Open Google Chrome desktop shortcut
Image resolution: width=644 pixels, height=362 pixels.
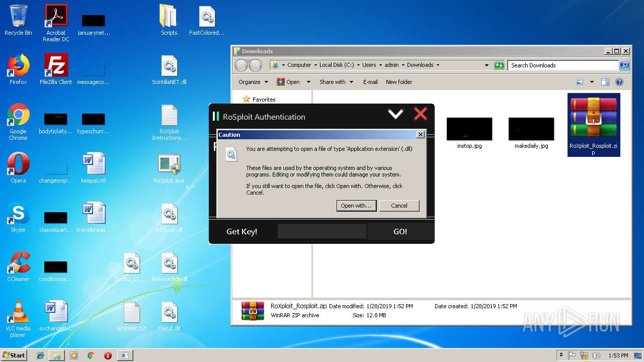pyautogui.click(x=18, y=122)
